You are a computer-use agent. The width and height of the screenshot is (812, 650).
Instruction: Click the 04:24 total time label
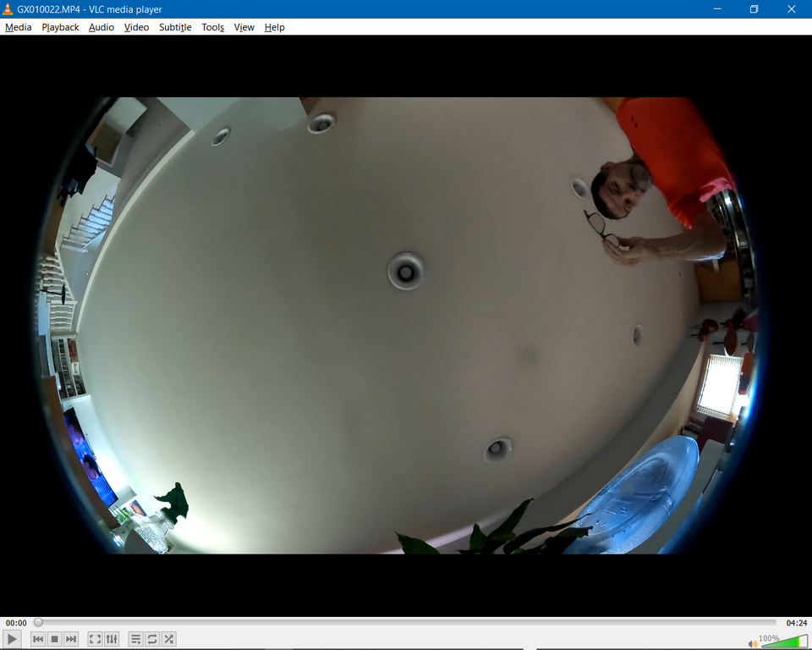[x=795, y=623]
